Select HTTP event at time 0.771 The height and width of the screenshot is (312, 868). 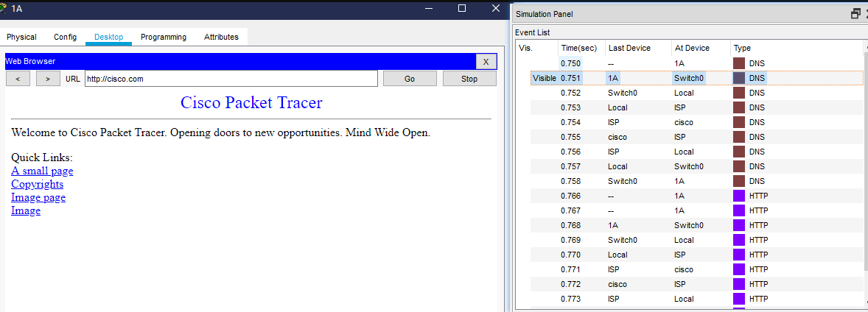click(x=696, y=269)
